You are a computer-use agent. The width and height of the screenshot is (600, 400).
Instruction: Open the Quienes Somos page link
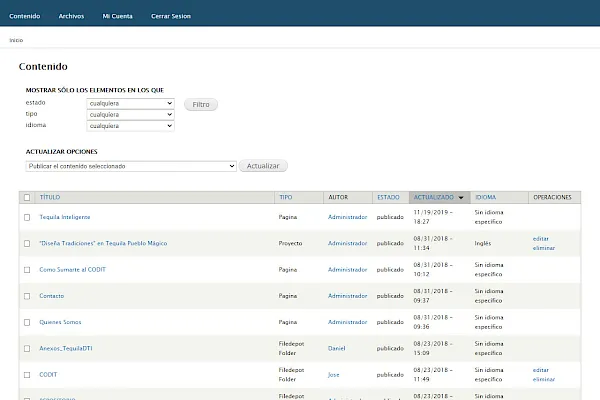(x=60, y=322)
